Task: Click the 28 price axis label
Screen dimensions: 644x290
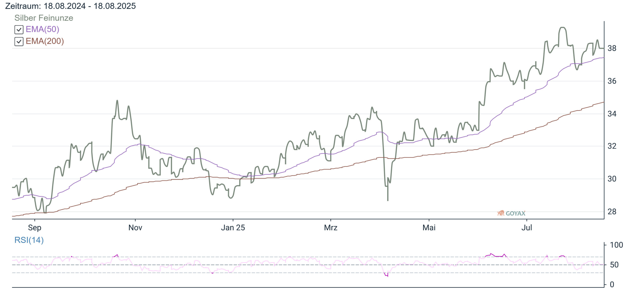Action: coord(612,212)
